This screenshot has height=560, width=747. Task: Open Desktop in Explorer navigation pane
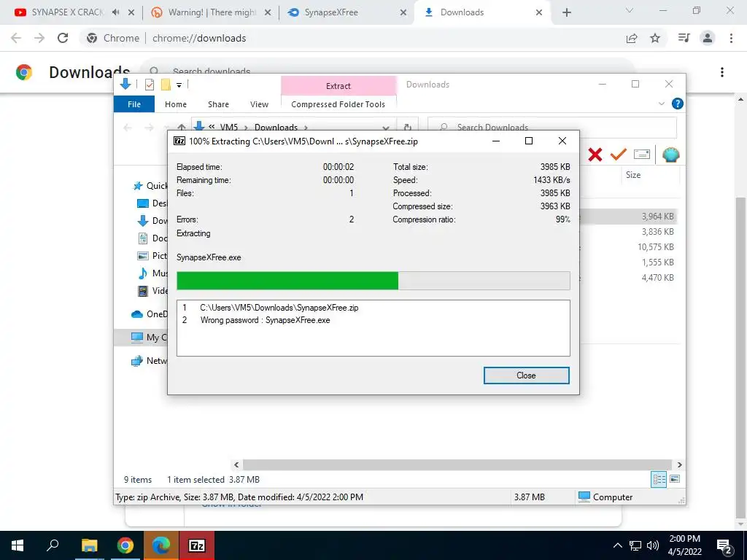click(x=152, y=203)
